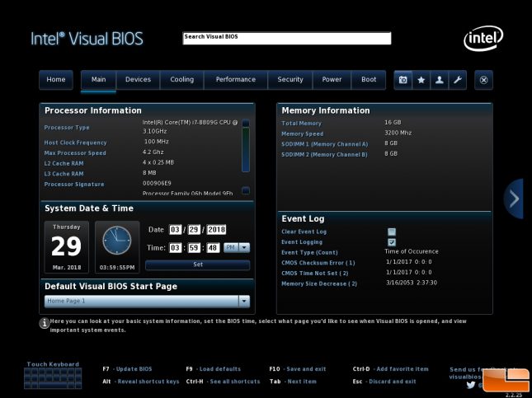Click the Thursday 29 calendar tile
This screenshot has height=398, width=532.
67,247
